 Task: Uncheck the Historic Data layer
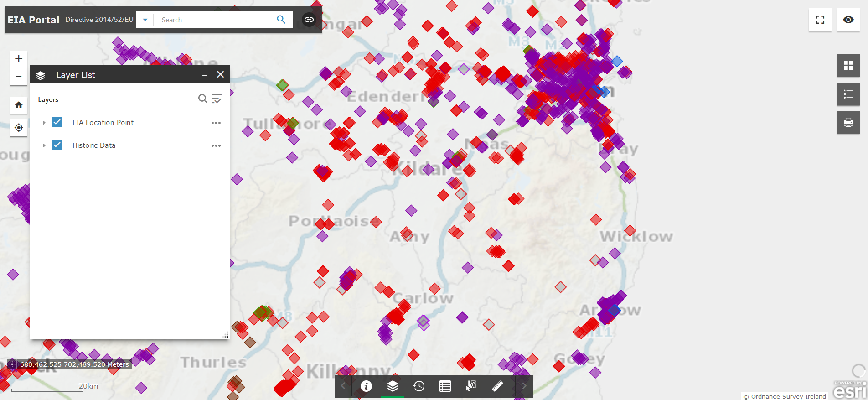click(x=57, y=145)
